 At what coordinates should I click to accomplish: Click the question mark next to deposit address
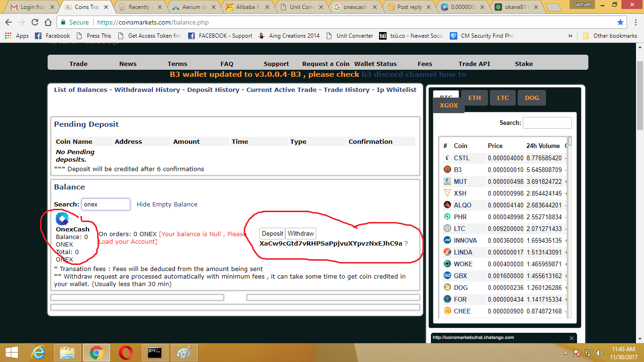click(x=406, y=244)
